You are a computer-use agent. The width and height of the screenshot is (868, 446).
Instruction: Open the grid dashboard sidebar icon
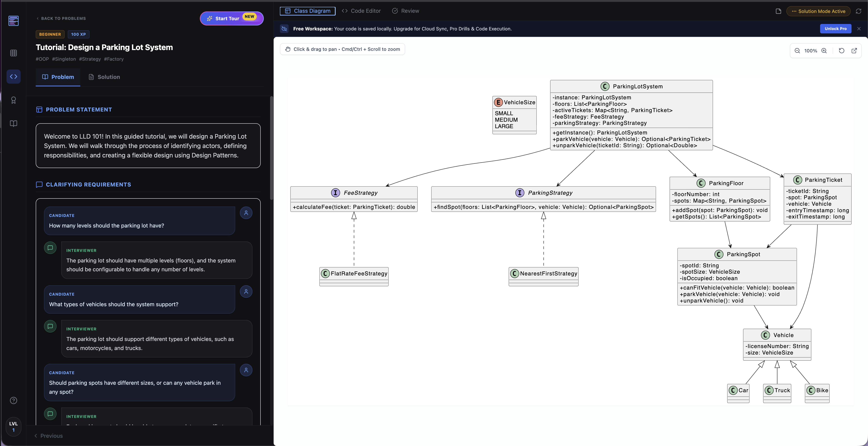click(x=14, y=53)
